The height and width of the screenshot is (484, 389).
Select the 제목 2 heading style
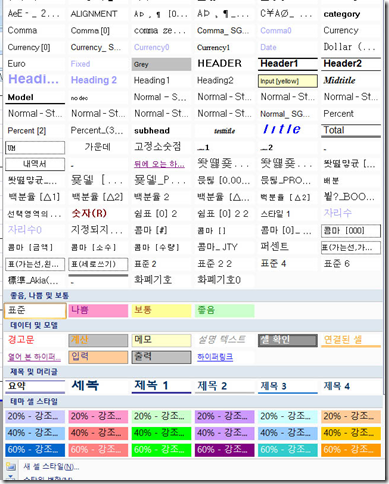click(x=224, y=386)
